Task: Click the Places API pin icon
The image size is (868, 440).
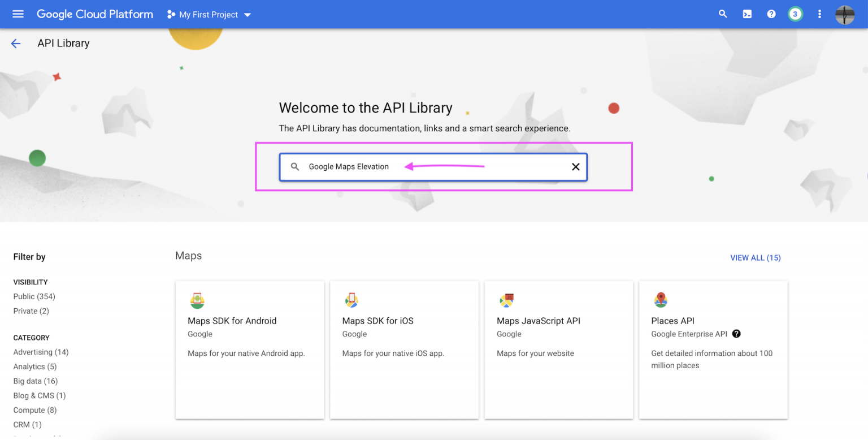Action: (x=661, y=300)
